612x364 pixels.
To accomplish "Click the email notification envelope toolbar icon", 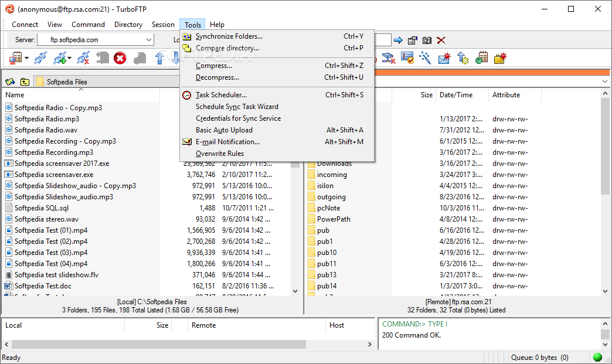I will coord(444,58).
